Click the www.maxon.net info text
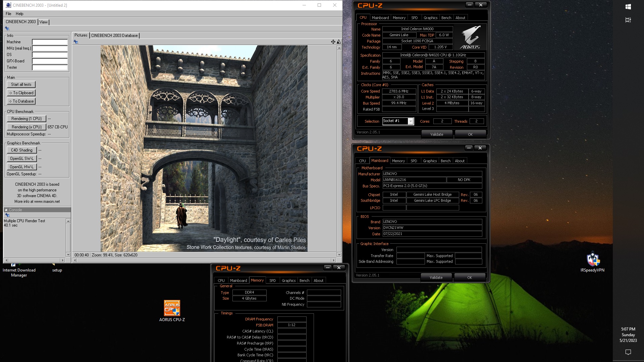644x362 pixels. (47, 201)
